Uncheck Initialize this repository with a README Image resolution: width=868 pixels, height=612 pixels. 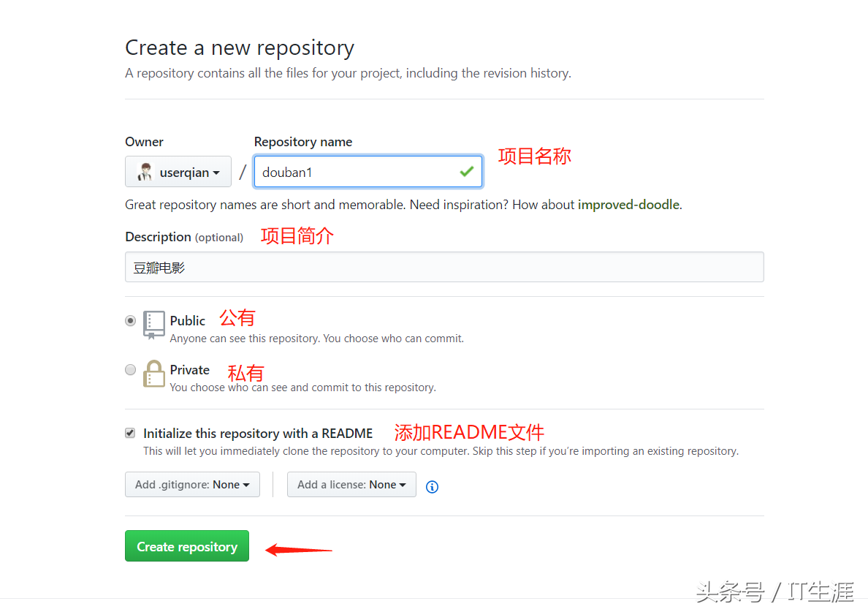point(129,433)
